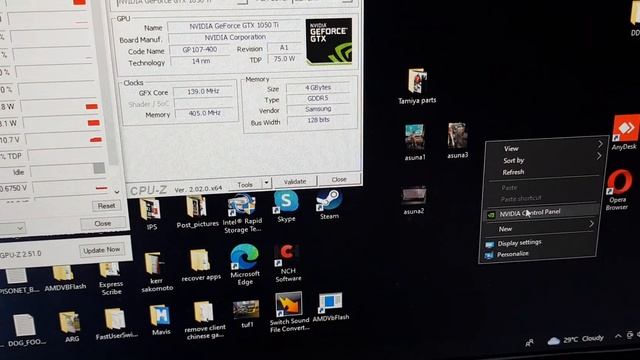Open the asuna2 image file
Screen dimensions: 640x360
tap(414, 195)
